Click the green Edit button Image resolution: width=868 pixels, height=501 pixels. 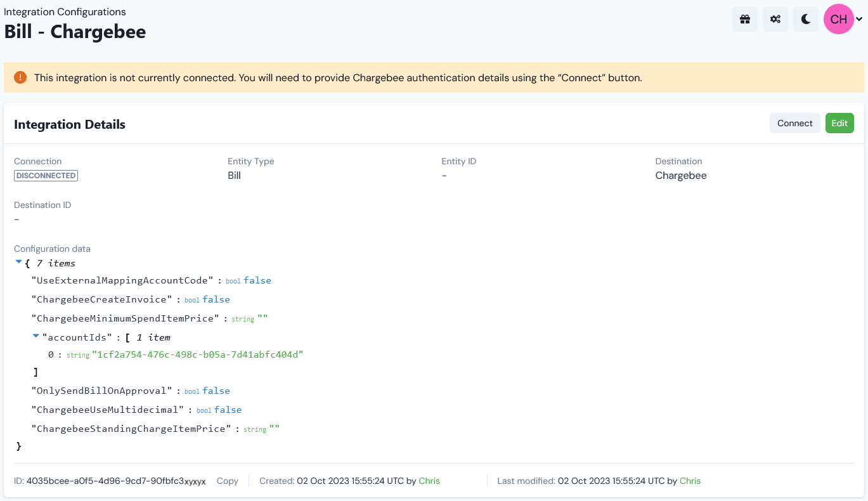point(839,123)
